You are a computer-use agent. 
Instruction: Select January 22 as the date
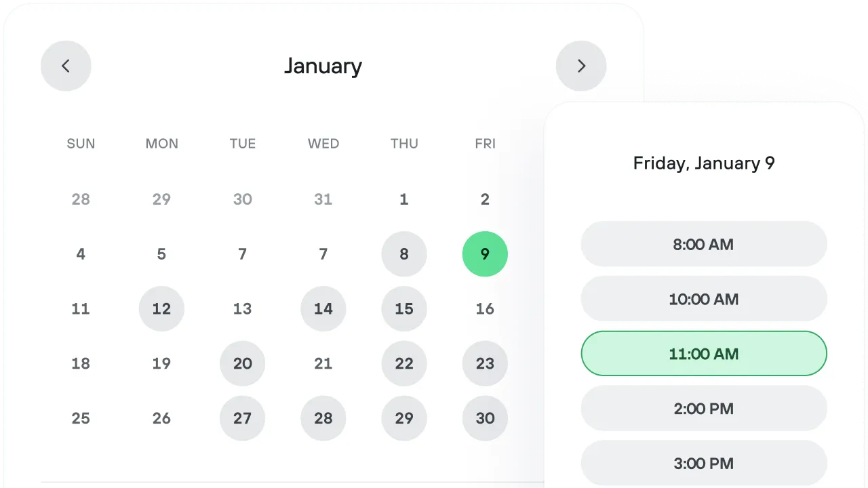pos(404,364)
